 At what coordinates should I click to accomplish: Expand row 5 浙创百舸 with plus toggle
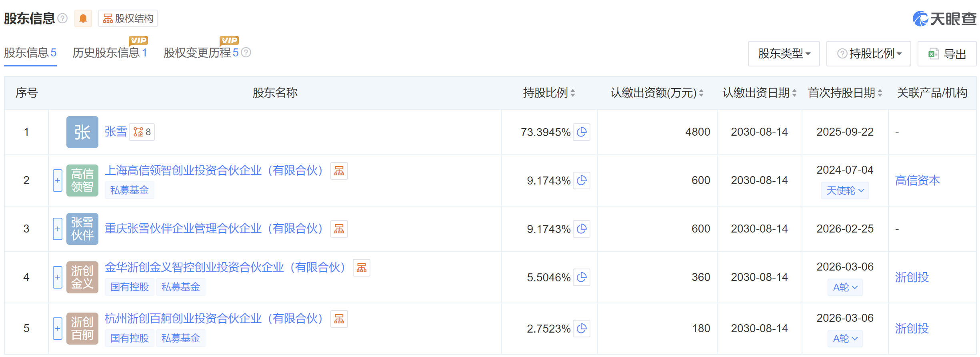tap(58, 329)
